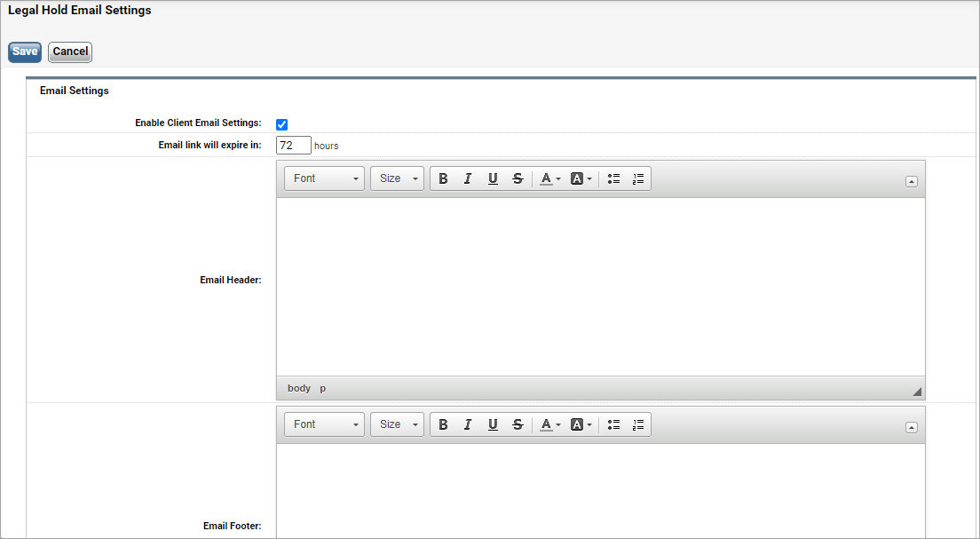
Task: Click the 'Email Settings' section heading
Action: (75, 91)
